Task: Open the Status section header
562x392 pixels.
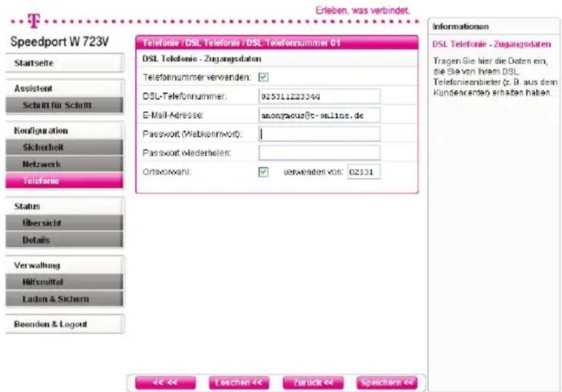Action: coord(65,206)
